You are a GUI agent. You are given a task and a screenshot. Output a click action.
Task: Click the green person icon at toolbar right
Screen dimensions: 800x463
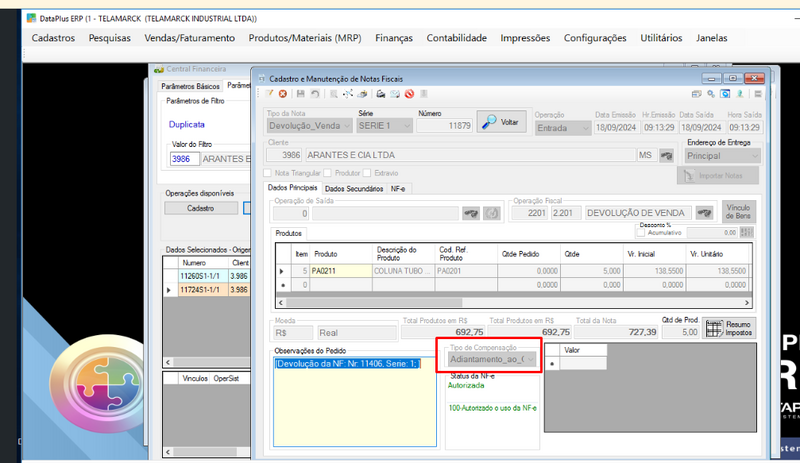740,94
